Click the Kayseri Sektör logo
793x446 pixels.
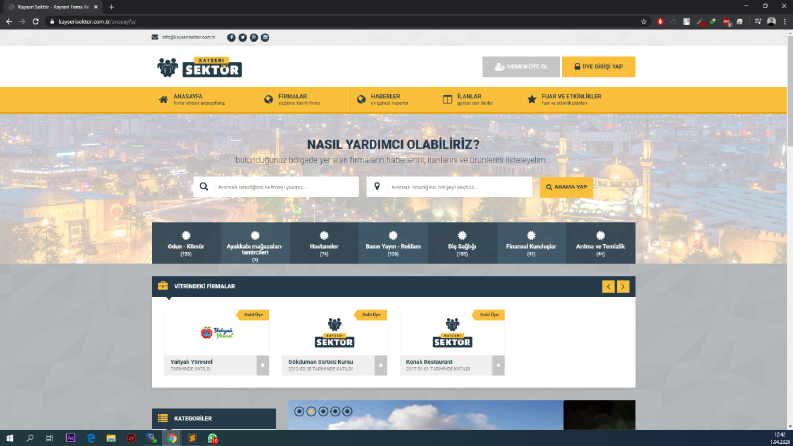pos(200,67)
